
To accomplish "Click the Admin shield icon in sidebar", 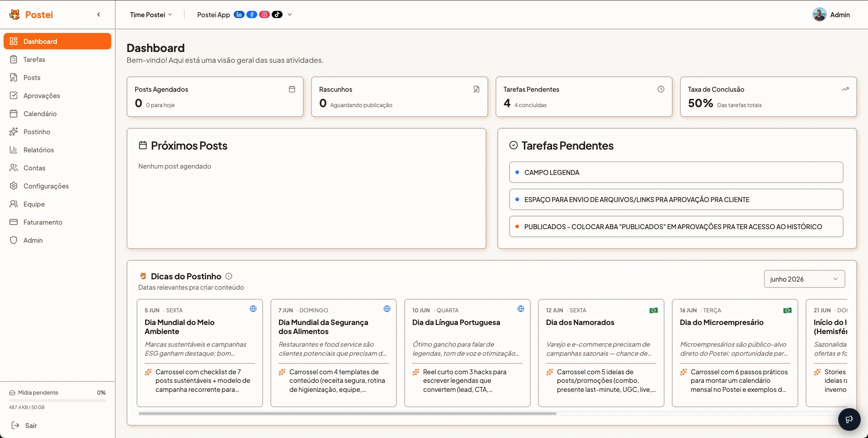I will (x=14, y=240).
